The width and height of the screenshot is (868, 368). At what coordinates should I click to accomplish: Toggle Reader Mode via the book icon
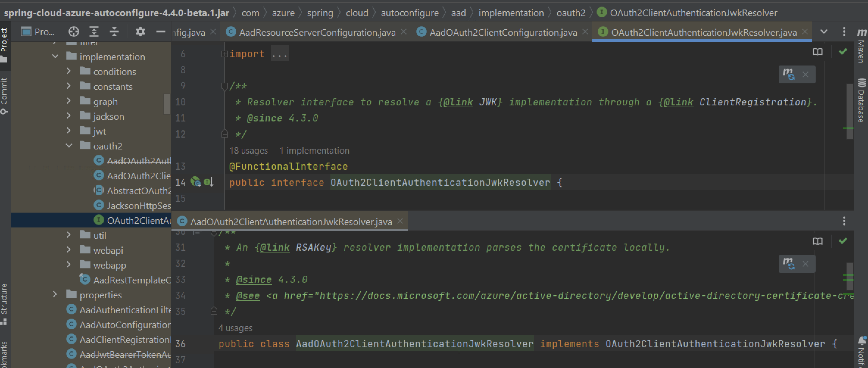point(817,52)
